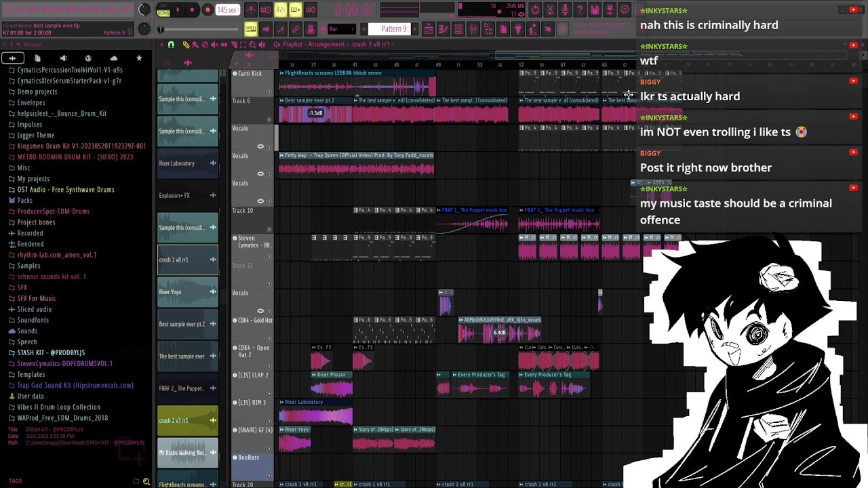The height and width of the screenshot is (488, 868).
Task: Click the save-as new version icon
Action: (x=610, y=10)
